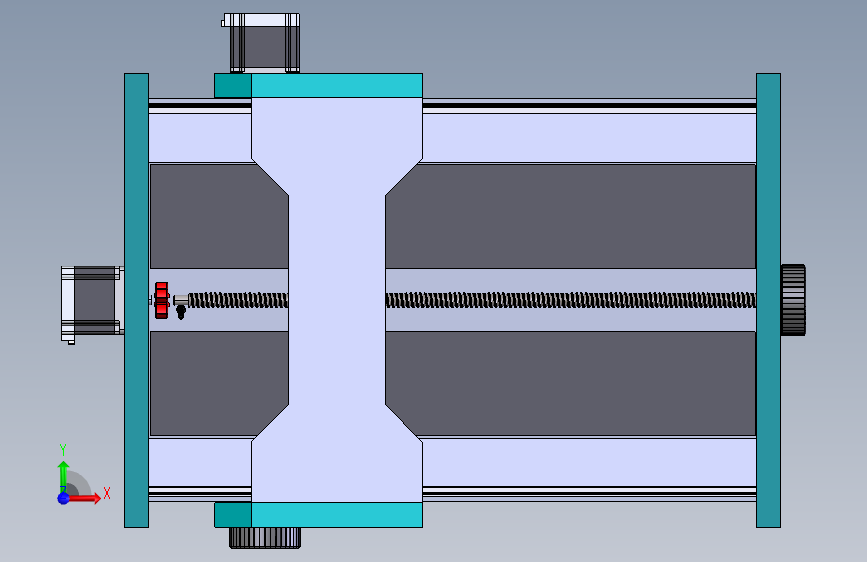The width and height of the screenshot is (867, 562).
Task: Select the red shaft coupling on the lead screw
Action: coord(161,300)
